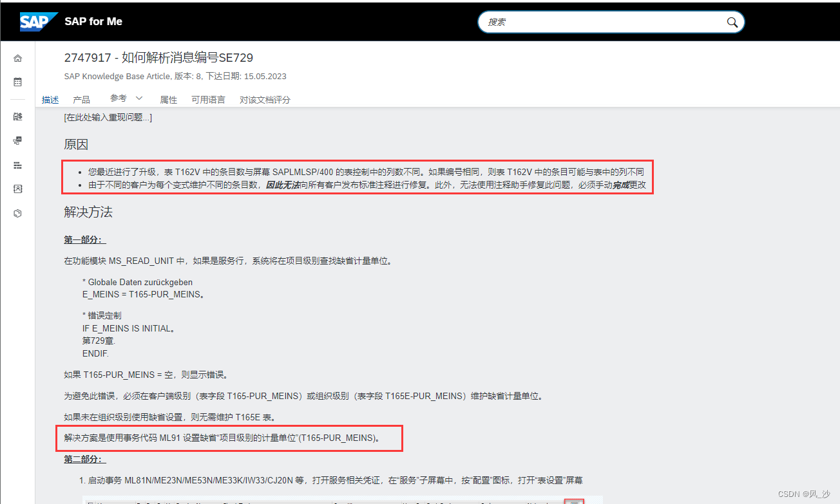
Task: Click the Globale Daten zurückgeben comment
Action: point(137,282)
